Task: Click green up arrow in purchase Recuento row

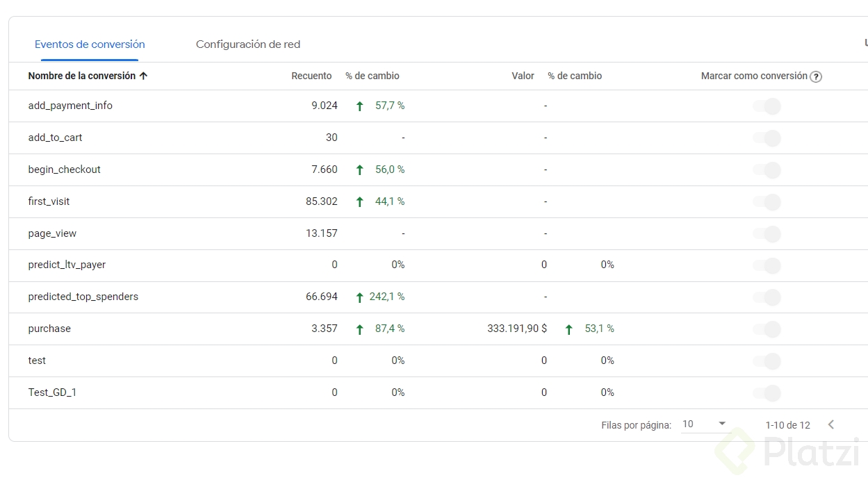Action: point(359,329)
